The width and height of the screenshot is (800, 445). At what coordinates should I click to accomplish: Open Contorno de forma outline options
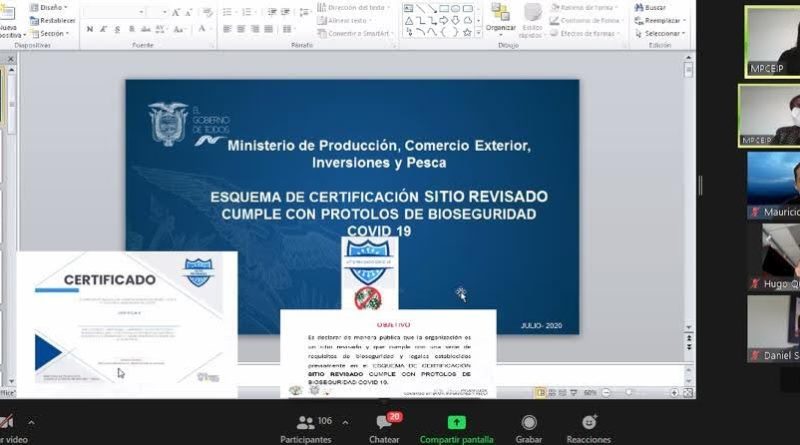point(586,20)
